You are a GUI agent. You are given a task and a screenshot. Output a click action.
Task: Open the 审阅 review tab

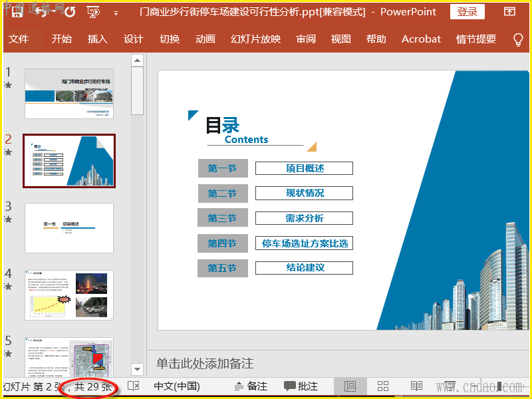(x=306, y=39)
